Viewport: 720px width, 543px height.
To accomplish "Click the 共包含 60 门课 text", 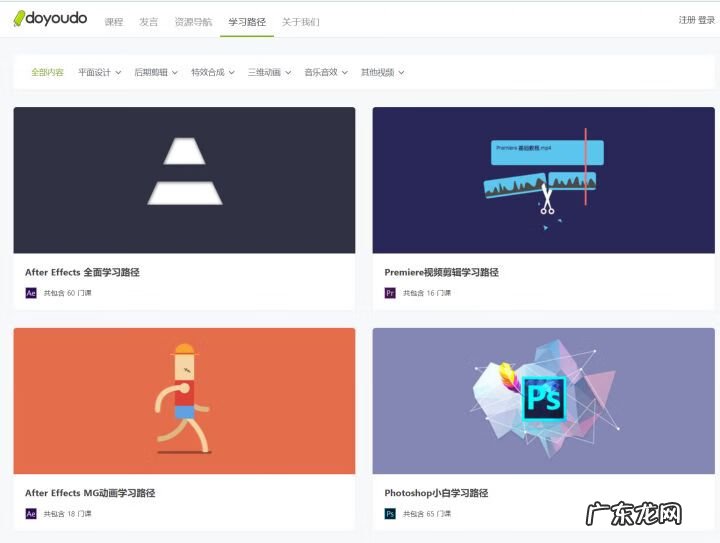I will [x=68, y=293].
